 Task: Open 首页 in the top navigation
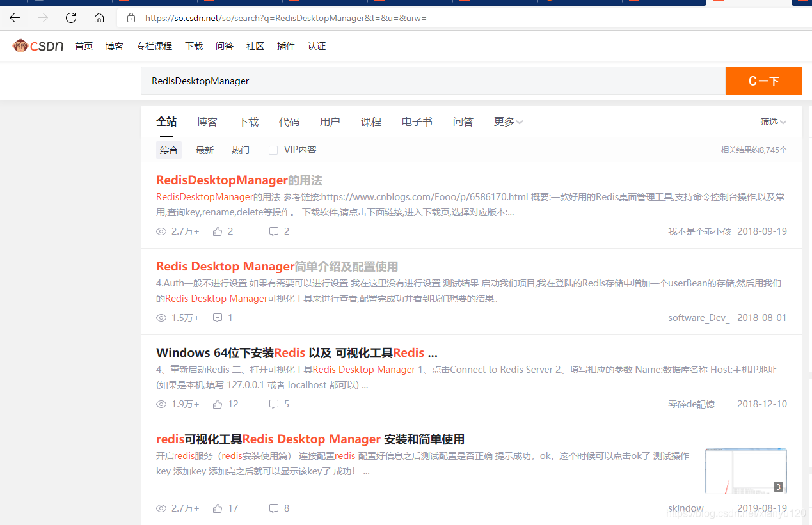(84, 46)
